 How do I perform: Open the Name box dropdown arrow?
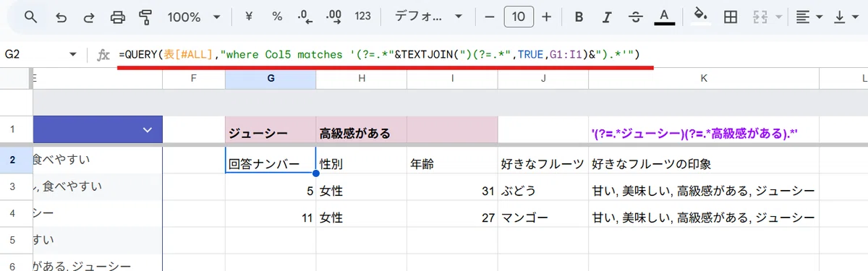click(x=73, y=55)
